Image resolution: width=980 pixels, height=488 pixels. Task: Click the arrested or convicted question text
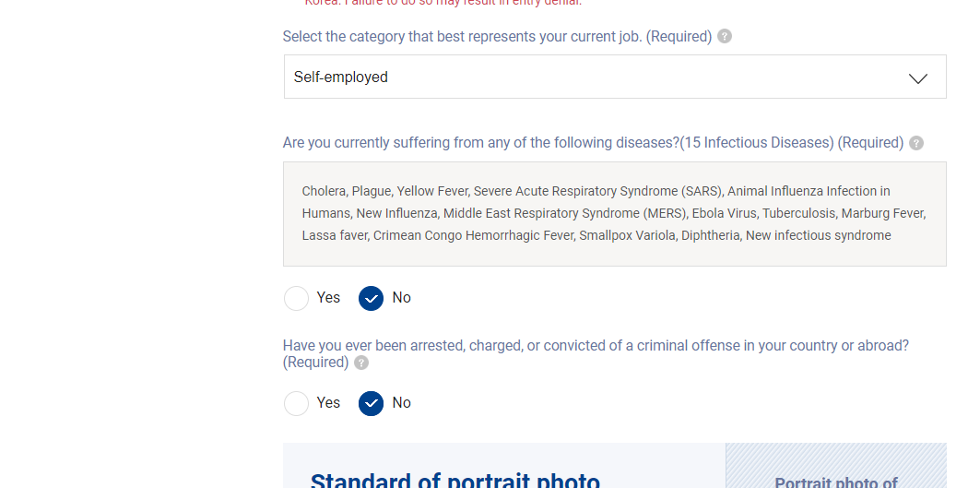pos(596,346)
